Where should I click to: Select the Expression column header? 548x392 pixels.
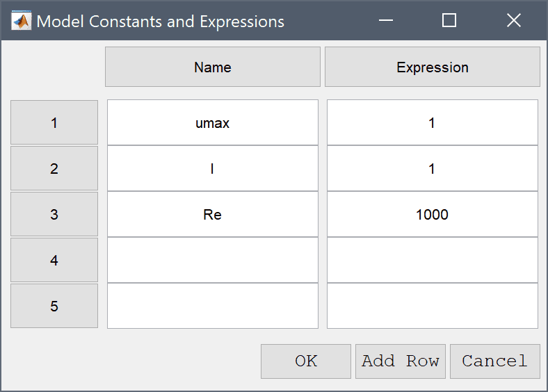coord(433,67)
